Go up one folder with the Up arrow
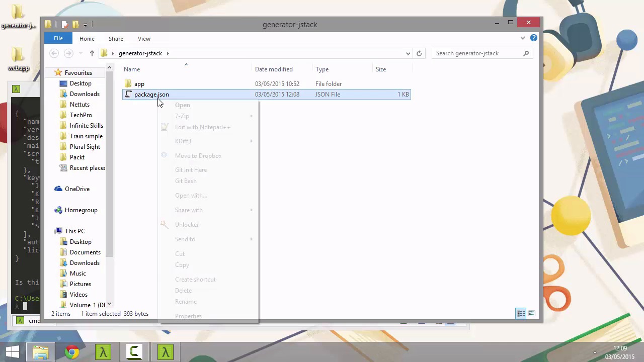This screenshot has width=644, height=362. coord(92,53)
